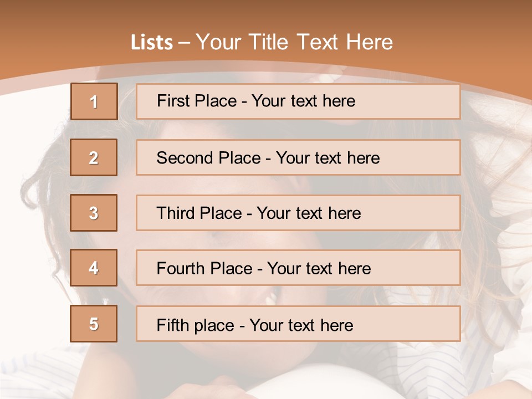Click the Second Place text bar
532x399 pixels.
(x=298, y=157)
